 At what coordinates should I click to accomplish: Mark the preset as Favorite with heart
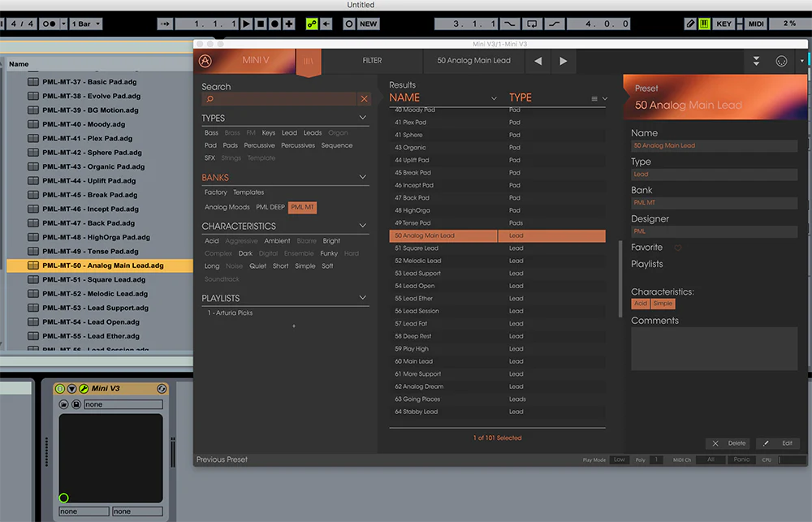pyautogui.click(x=678, y=248)
